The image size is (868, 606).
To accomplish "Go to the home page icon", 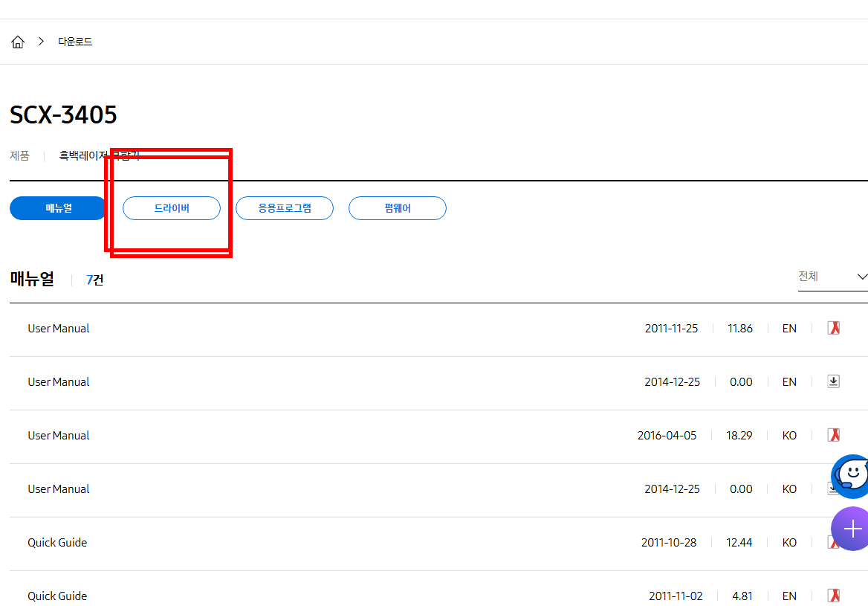I will (x=18, y=42).
